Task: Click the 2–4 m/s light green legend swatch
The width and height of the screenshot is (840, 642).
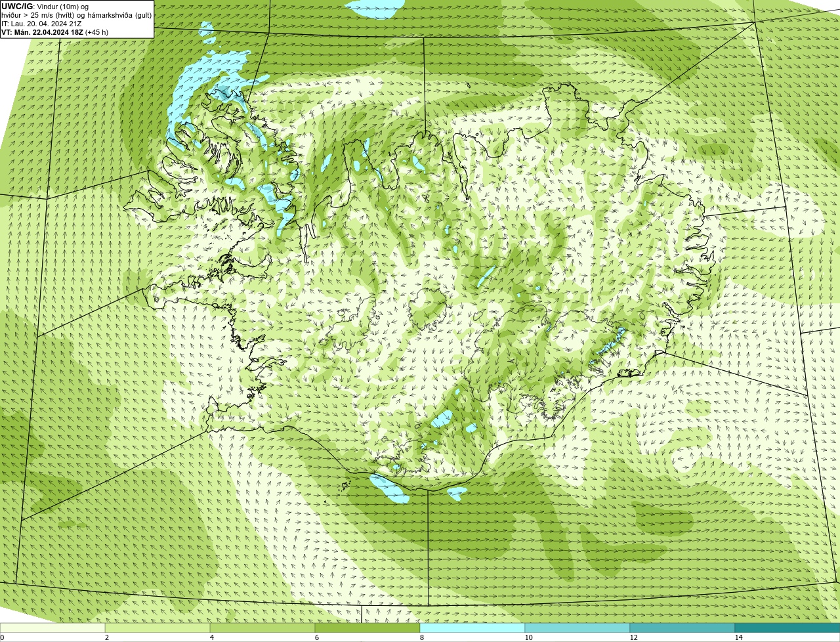Action: click(157, 628)
